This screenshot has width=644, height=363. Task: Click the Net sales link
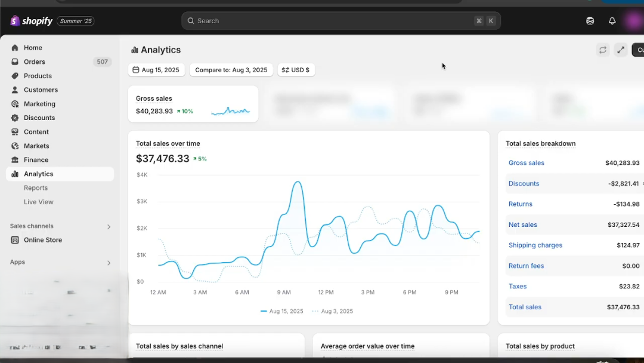pyautogui.click(x=522, y=225)
